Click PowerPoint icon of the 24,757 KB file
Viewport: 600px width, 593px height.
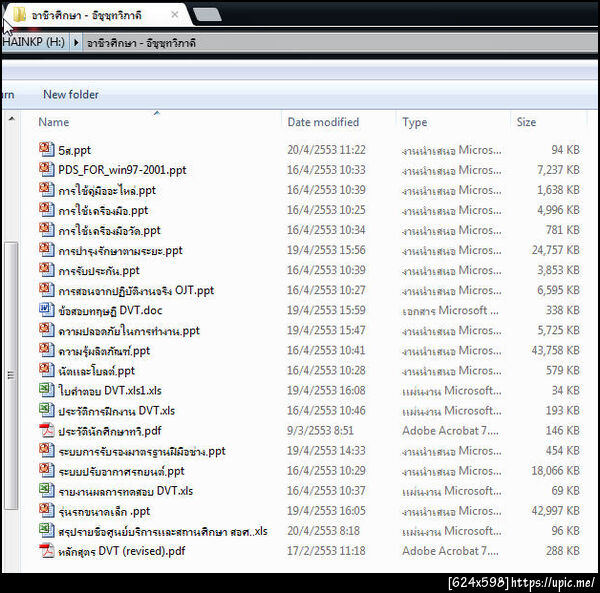click(x=47, y=249)
